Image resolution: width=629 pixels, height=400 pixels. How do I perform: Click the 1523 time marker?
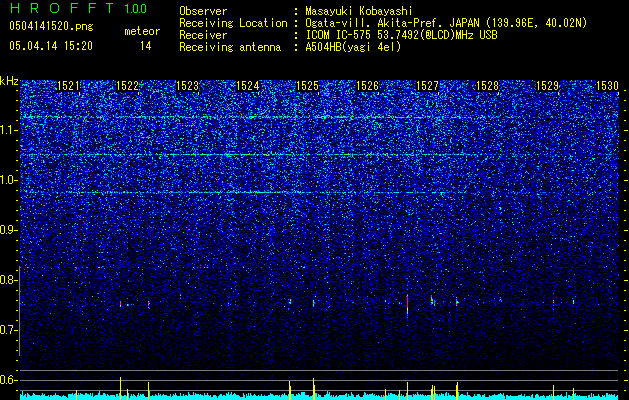(187, 86)
